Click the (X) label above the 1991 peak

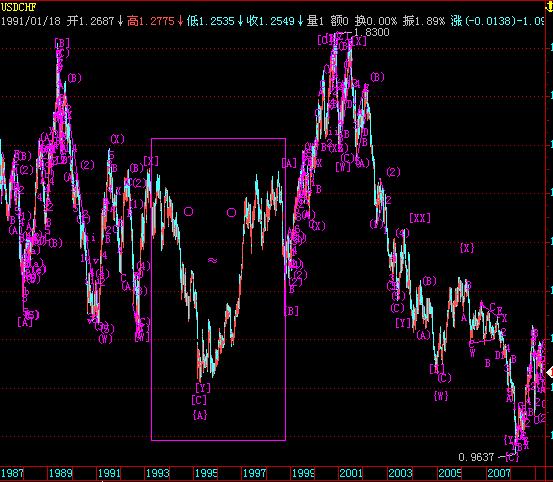pyautogui.click(x=117, y=139)
